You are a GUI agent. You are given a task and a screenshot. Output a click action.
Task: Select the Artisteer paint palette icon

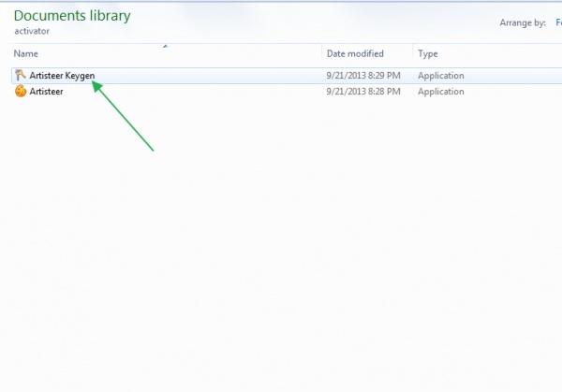[x=21, y=92]
